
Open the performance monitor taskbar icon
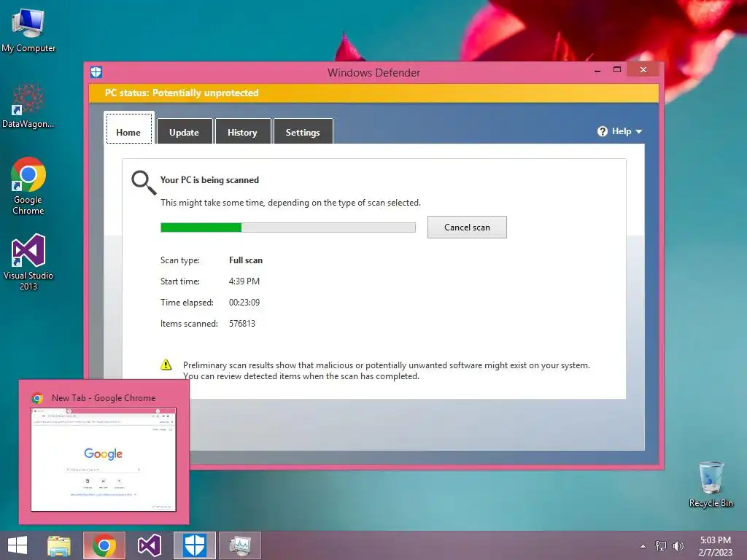[x=239, y=545]
